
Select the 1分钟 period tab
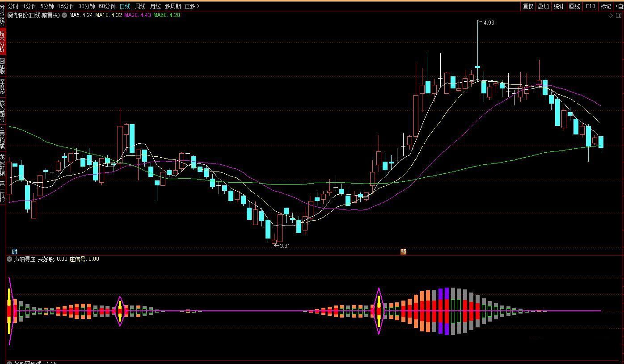pos(30,6)
